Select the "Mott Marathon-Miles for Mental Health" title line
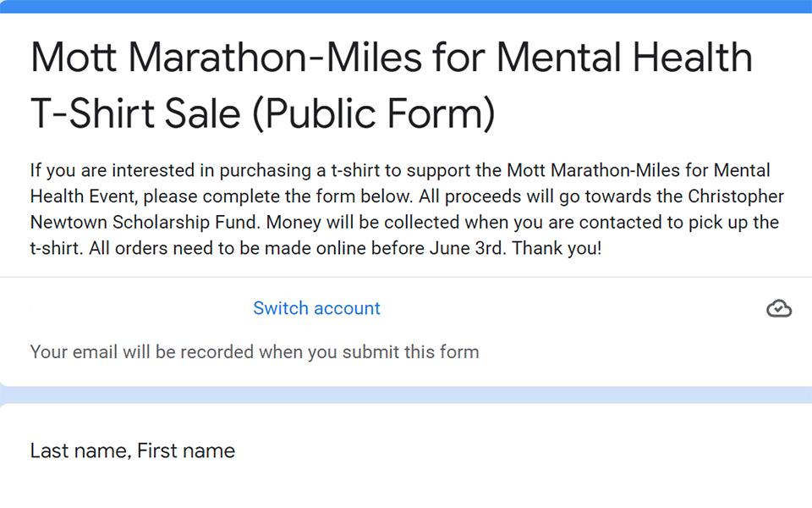The image size is (812, 508). [x=392, y=58]
